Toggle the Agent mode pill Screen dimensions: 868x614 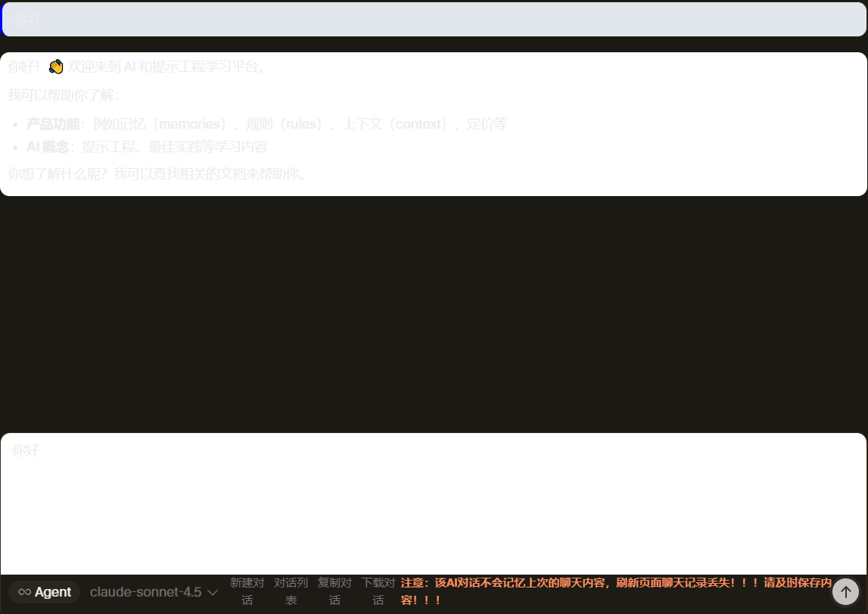click(x=45, y=592)
